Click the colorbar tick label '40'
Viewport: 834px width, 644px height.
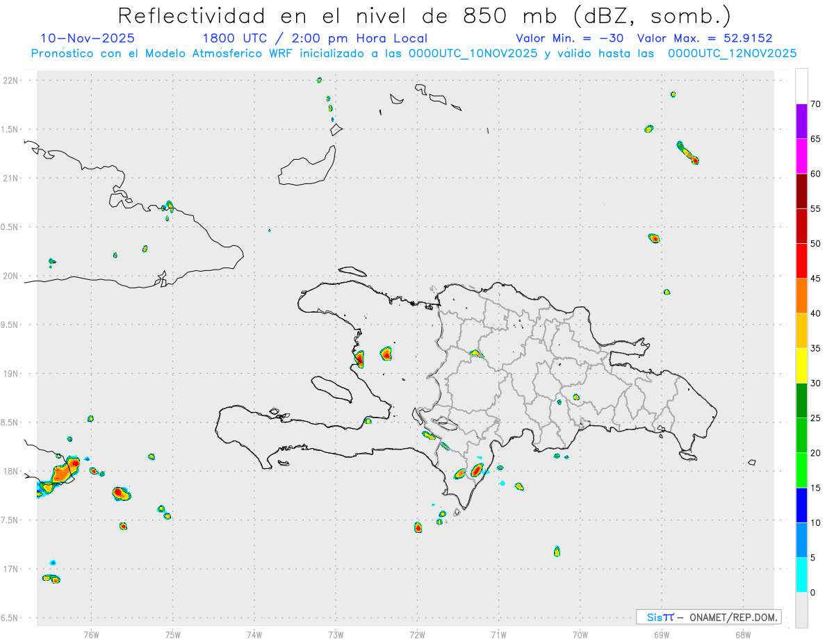pos(816,313)
